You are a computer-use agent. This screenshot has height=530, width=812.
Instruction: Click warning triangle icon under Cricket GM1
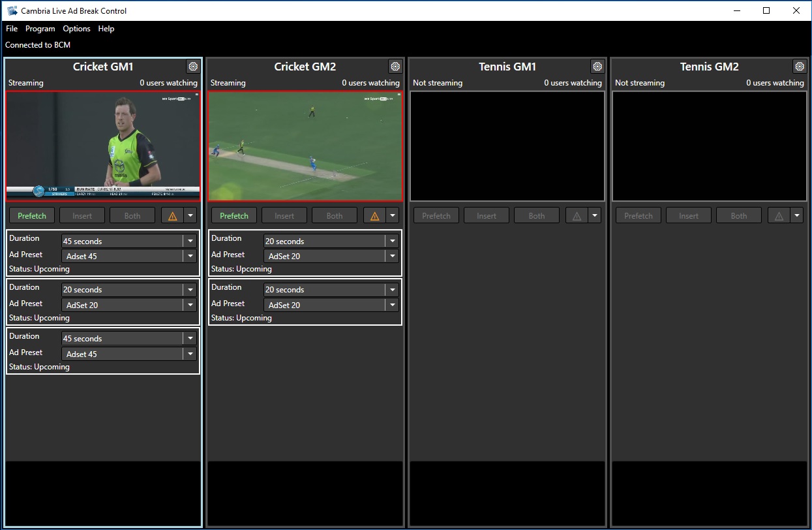click(x=172, y=216)
